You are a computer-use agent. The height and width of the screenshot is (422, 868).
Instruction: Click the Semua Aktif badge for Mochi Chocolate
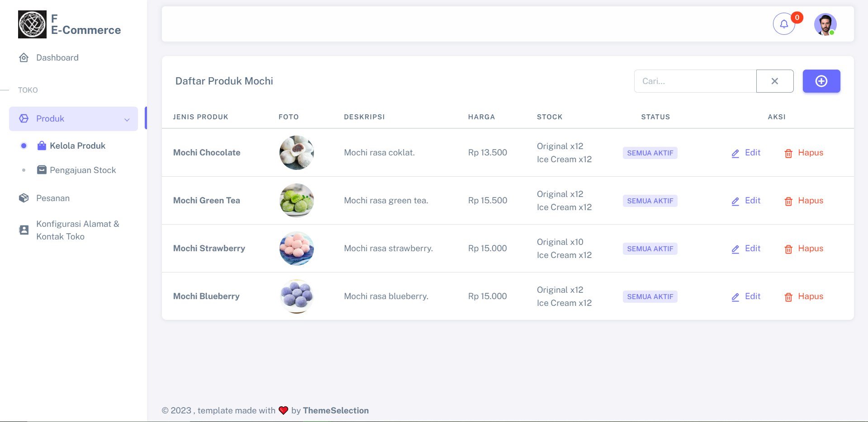coord(650,153)
